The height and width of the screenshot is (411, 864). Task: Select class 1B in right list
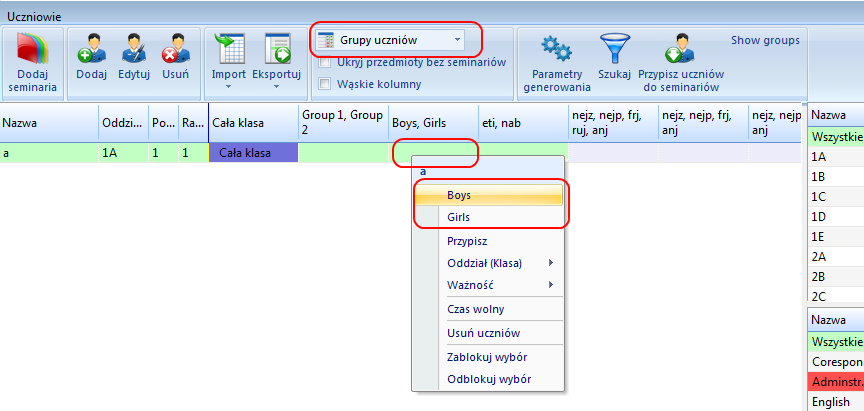point(836,176)
